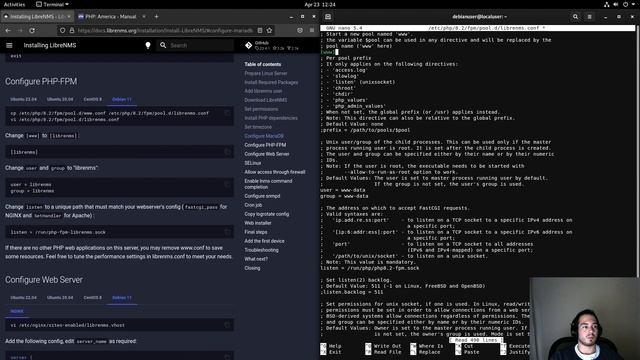
Task: Click 'user = www-data' line in nano
Action: pyautogui.click(x=343, y=190)
